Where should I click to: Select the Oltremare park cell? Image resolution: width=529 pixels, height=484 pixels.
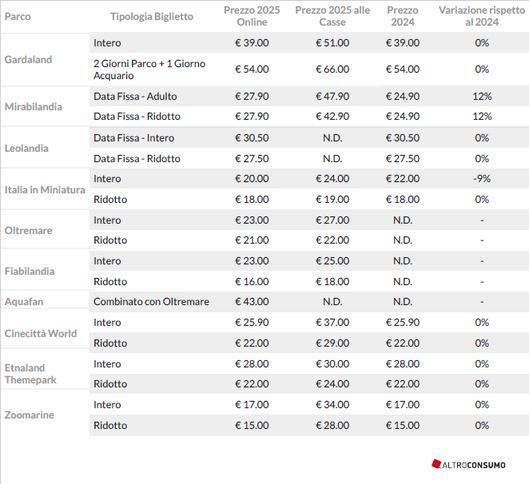(28, 230)
